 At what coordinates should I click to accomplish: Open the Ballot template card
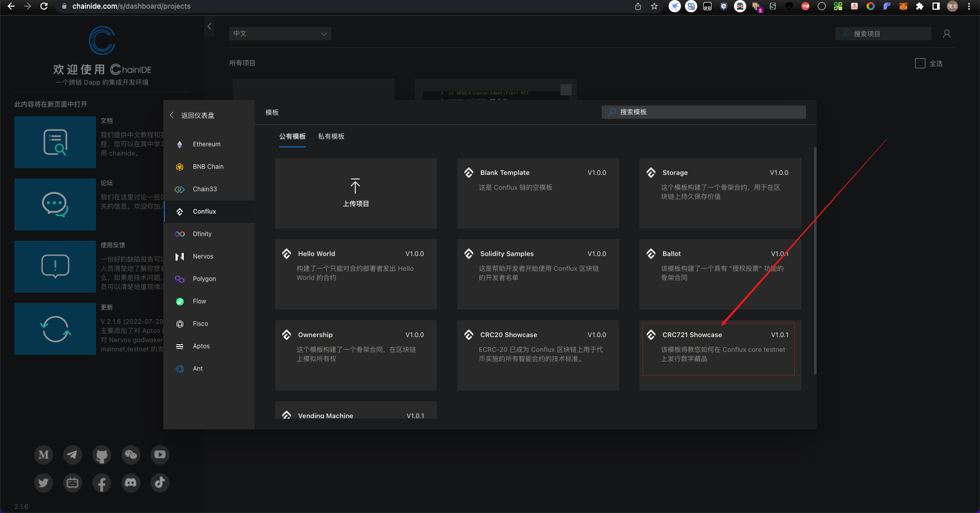point(720,274)
